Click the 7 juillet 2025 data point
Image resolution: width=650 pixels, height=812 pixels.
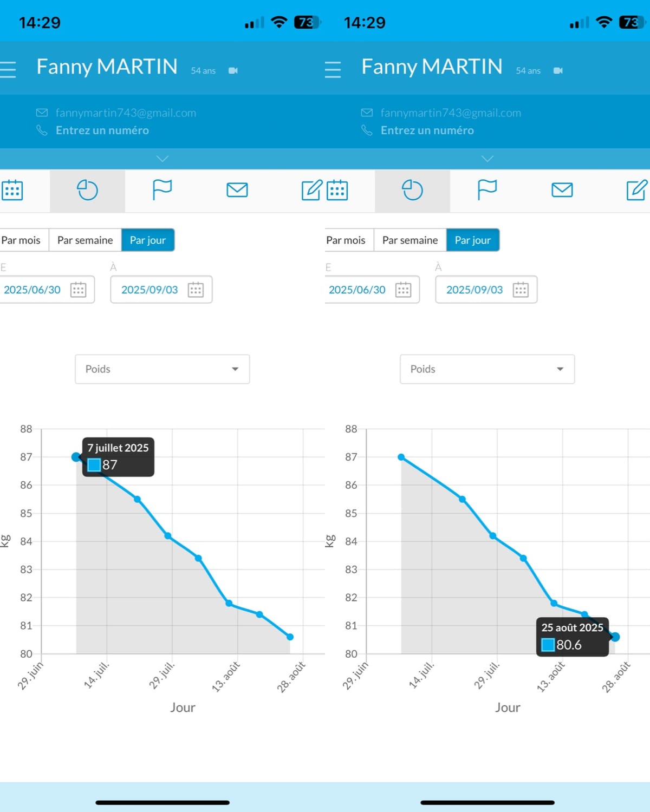coord(76,457)
